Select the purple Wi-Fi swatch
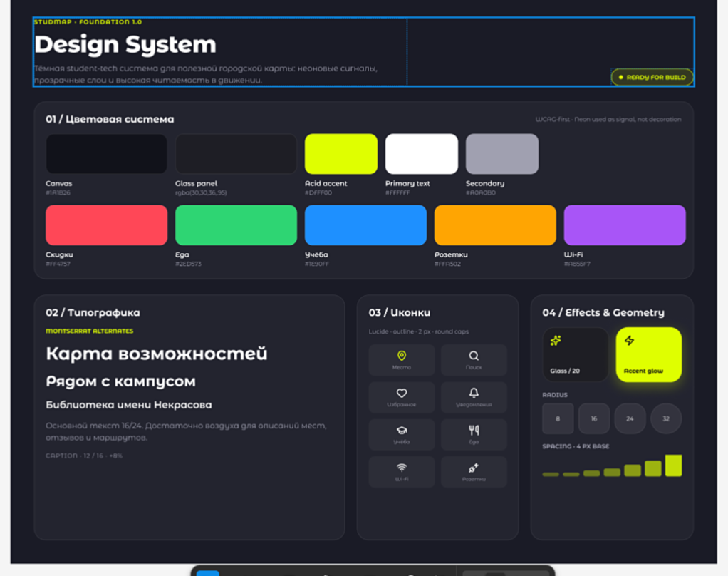728x576 pixels. (x=625, y=225)
